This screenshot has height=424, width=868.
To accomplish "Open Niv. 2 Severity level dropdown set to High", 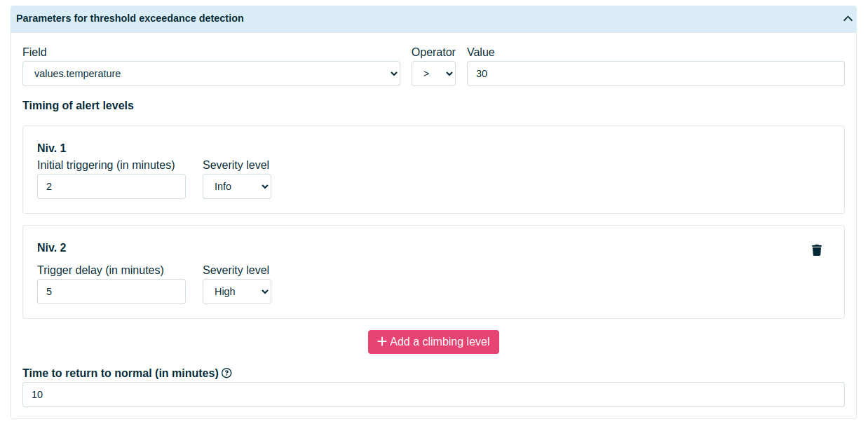I will point(236,292).
